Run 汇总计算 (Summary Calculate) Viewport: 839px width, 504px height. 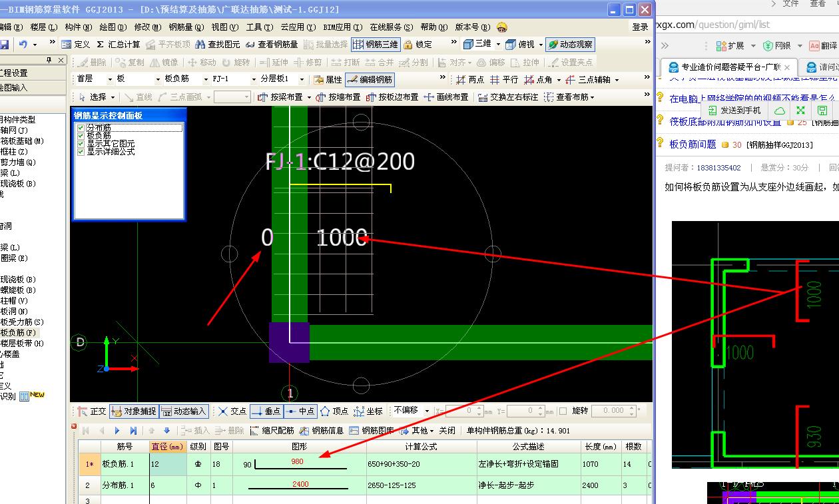(118, 45)
